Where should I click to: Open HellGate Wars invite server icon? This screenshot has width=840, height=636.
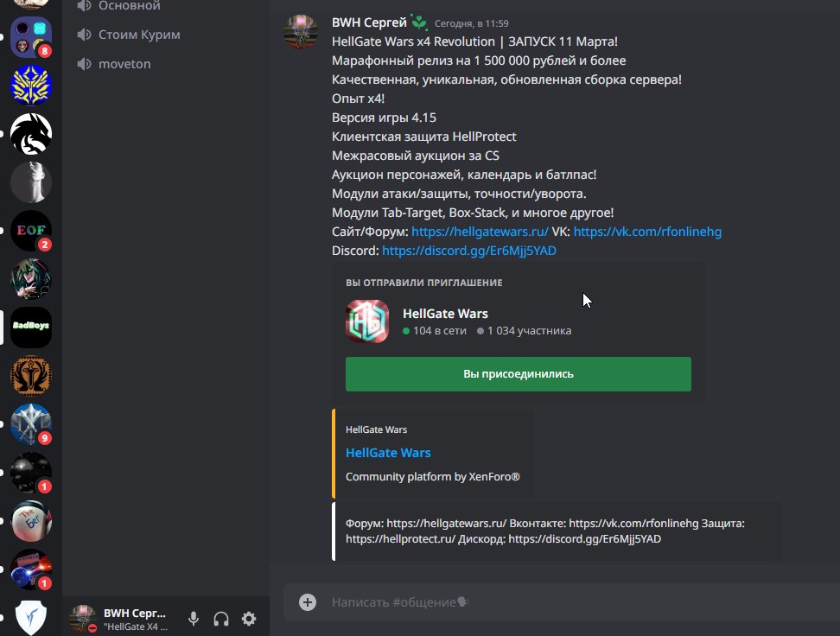(367, 321)
